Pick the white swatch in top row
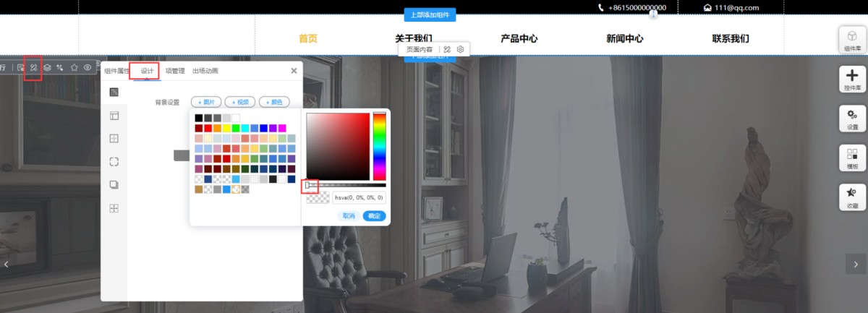Viewport: 868px width, 313px height. [x=236, y=118]
